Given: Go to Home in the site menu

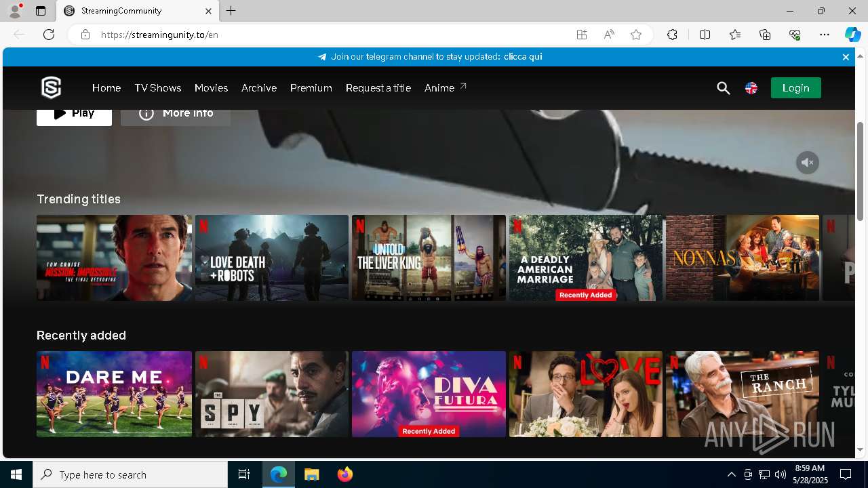Looking at the screenshot, I should pos(106,88).
